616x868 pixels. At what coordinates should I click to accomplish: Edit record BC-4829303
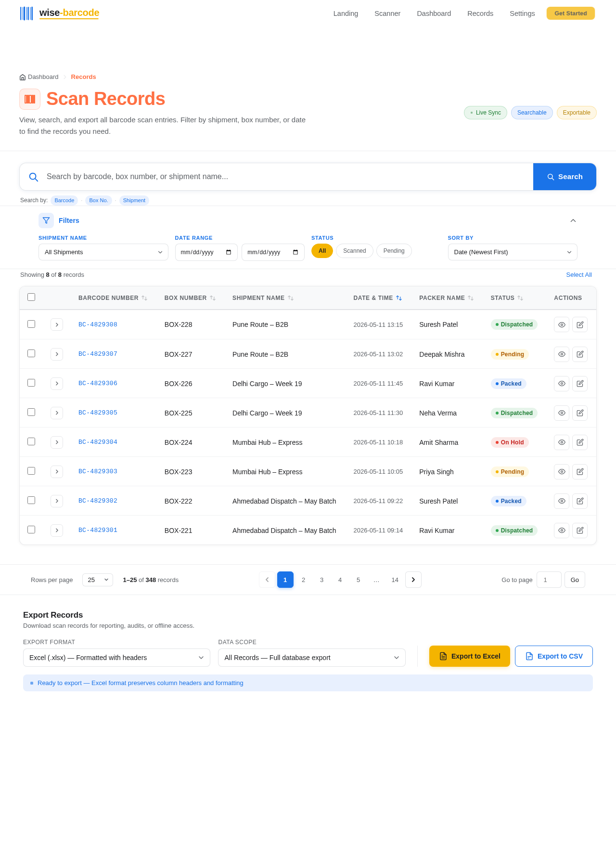pyautogui.click(x=580, y=471)
